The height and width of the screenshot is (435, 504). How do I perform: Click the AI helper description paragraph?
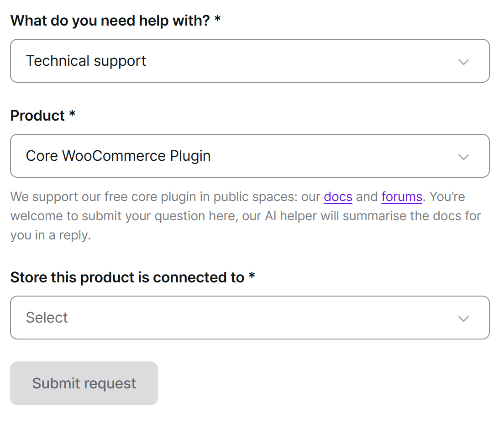pyautogui.click(x=246, y=216)
